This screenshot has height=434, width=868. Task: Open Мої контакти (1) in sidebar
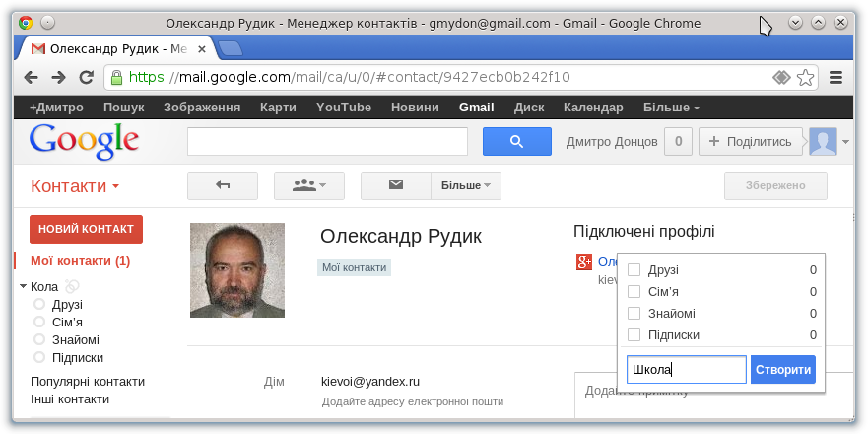point(80,261)
